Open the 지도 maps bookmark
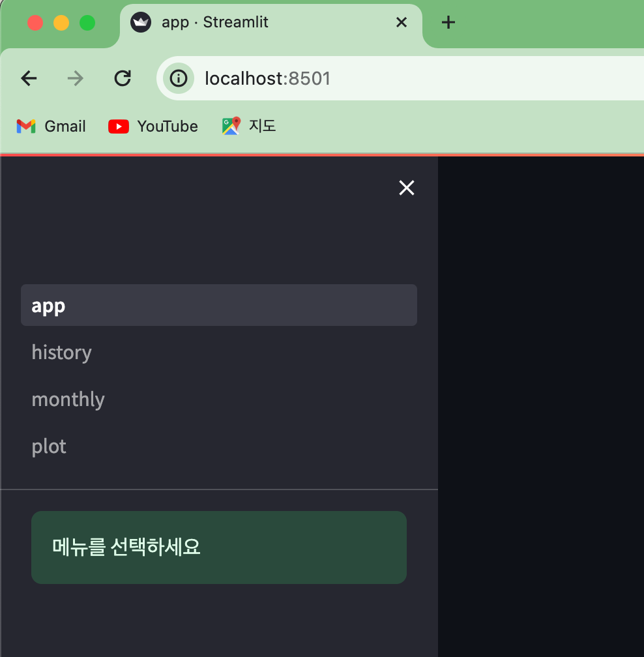644x657 pixels. click(x=249, y=126)
